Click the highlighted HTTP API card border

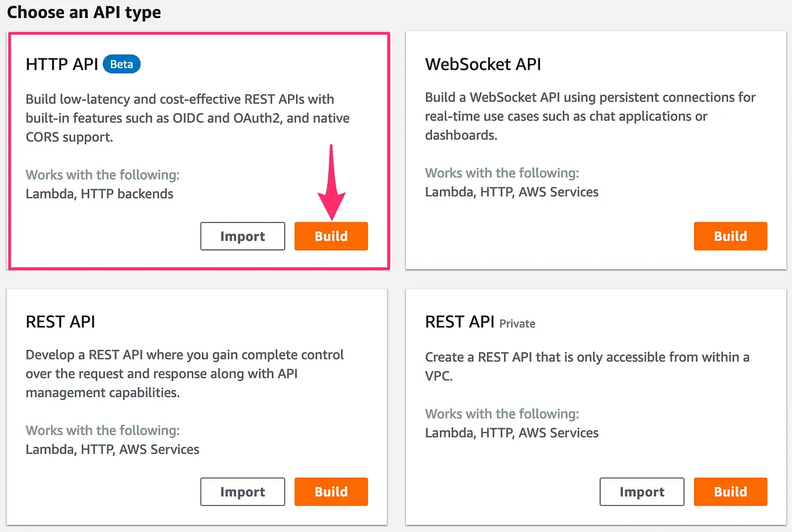click(198, 34)
